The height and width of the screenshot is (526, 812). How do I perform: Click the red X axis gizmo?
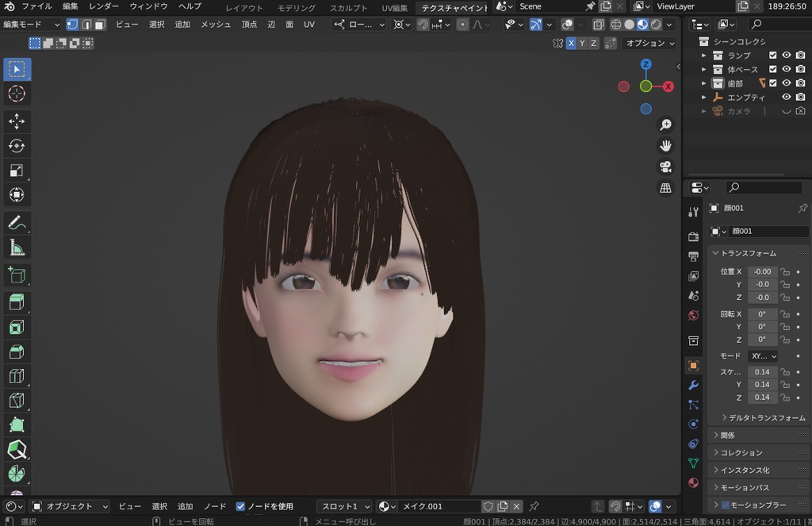coord(668,86)
